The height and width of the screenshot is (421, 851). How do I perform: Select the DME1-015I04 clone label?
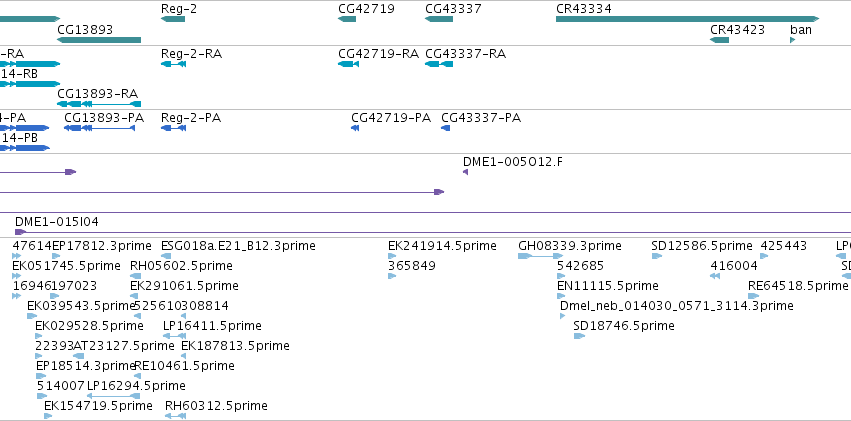(57, 222)
